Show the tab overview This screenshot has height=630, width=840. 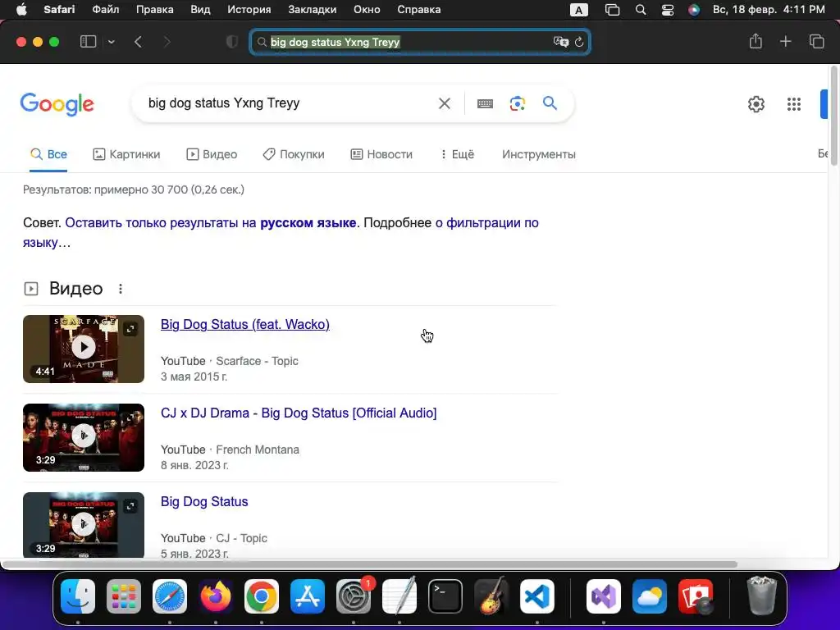coord(816,41)
